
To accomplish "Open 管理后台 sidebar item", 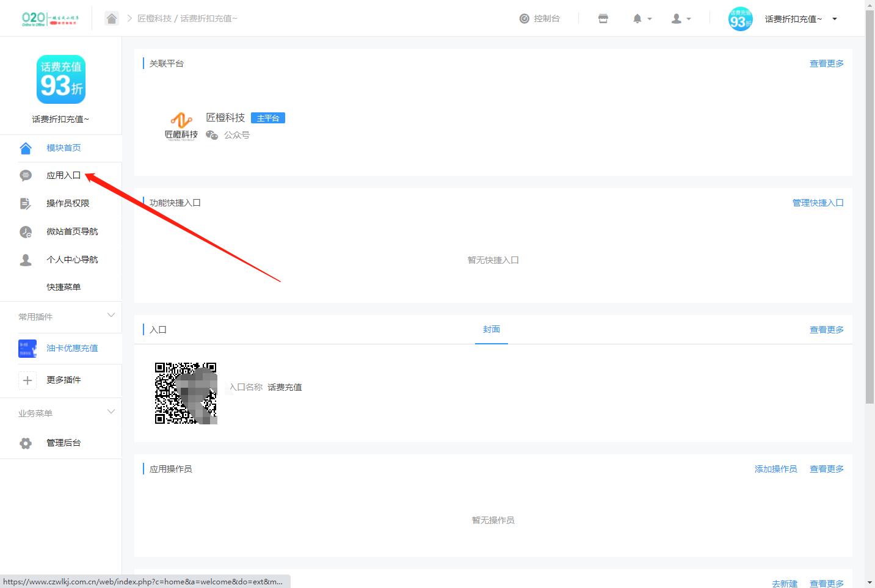I will tap(64, 443).
